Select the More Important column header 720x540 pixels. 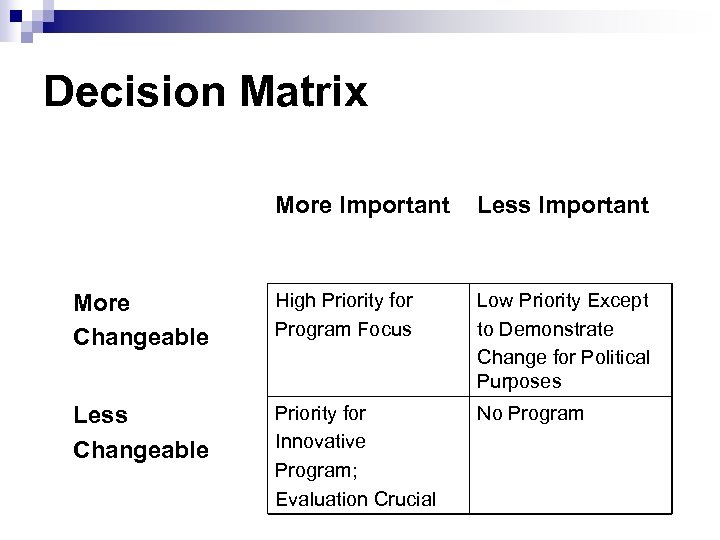point(362,206)
